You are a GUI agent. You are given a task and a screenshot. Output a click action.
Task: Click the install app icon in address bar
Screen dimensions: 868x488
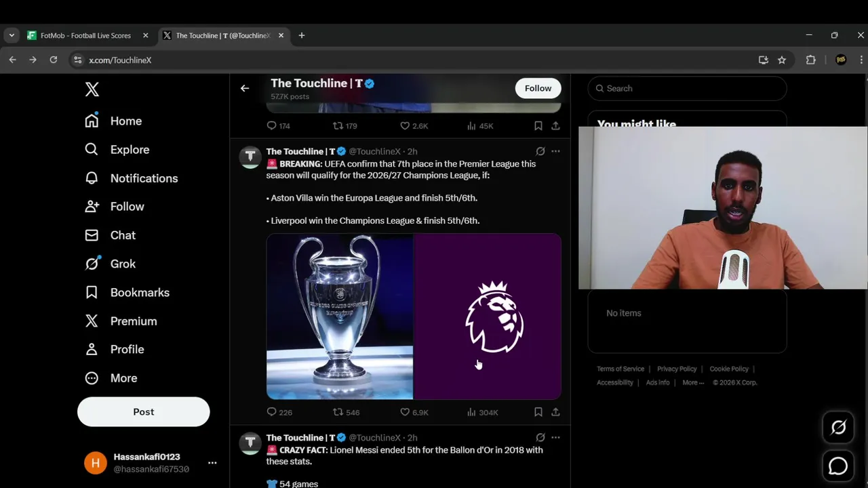[x=764, y=60]
